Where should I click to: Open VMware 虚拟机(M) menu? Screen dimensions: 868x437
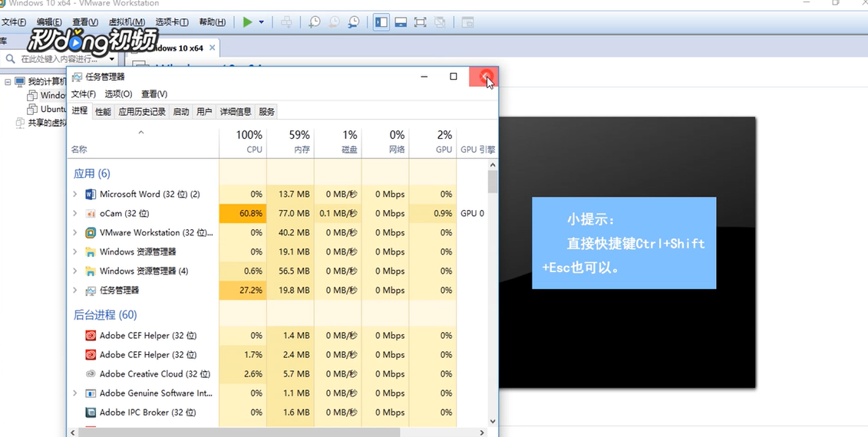[127, 22]
